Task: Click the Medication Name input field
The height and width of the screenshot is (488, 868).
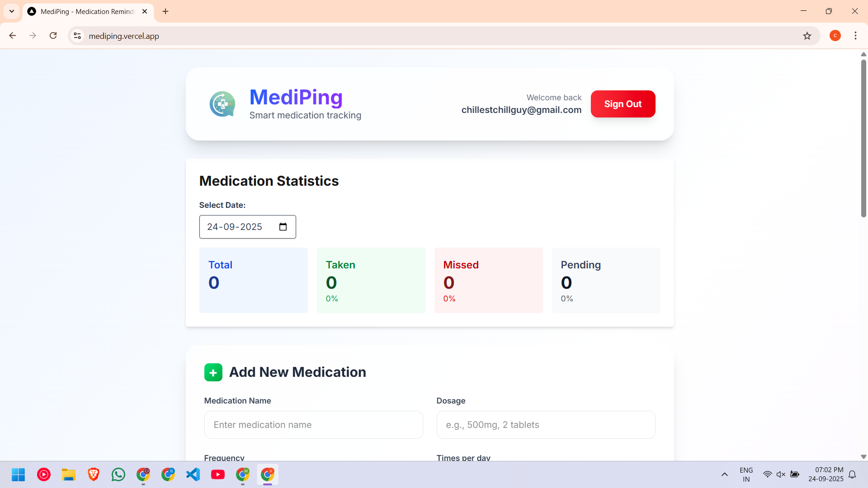Action: pos(313,425)
